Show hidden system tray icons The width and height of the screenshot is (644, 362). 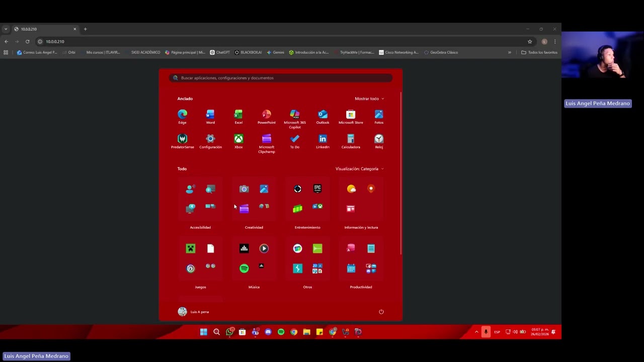tap(476, 332)
